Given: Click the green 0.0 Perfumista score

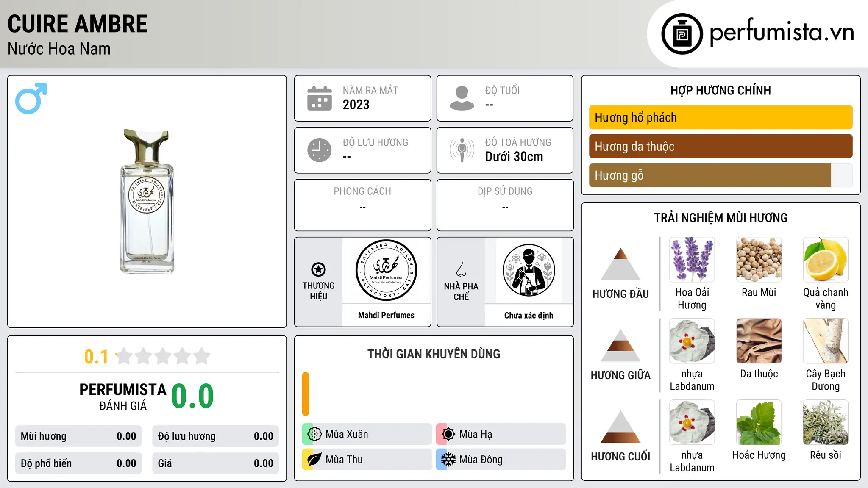Looking at the screenshot, I should 192,396.
